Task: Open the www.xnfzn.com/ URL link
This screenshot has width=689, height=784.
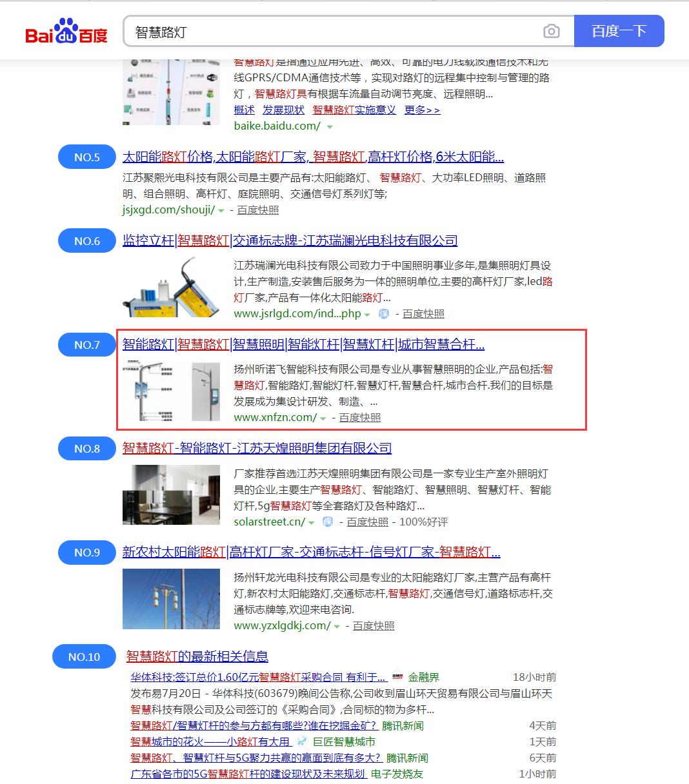Action: coord(275,417)
